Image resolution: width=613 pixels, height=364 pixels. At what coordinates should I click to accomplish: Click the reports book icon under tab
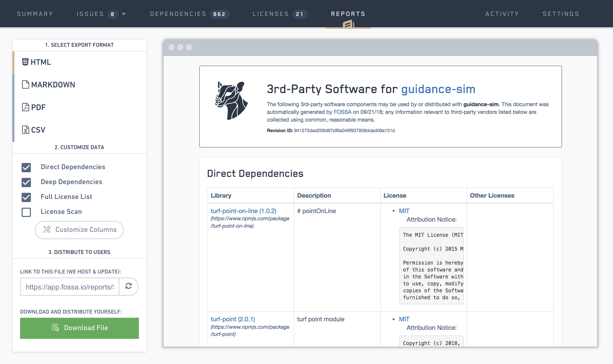click(348, 25)
